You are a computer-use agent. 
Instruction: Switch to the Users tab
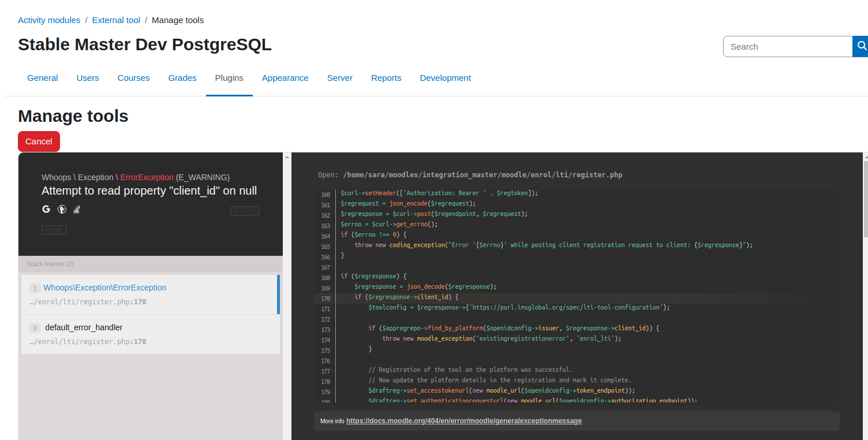[x=88, y=78]
